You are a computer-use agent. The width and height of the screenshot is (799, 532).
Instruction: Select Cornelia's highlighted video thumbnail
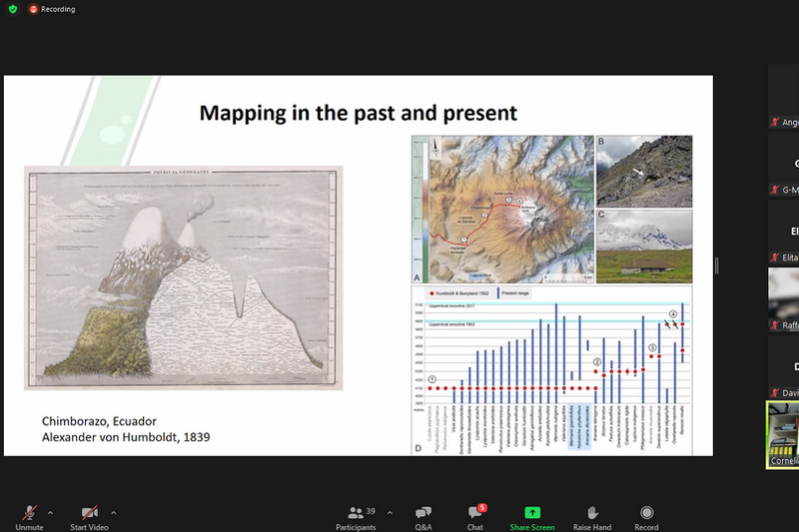pos(783,434)
